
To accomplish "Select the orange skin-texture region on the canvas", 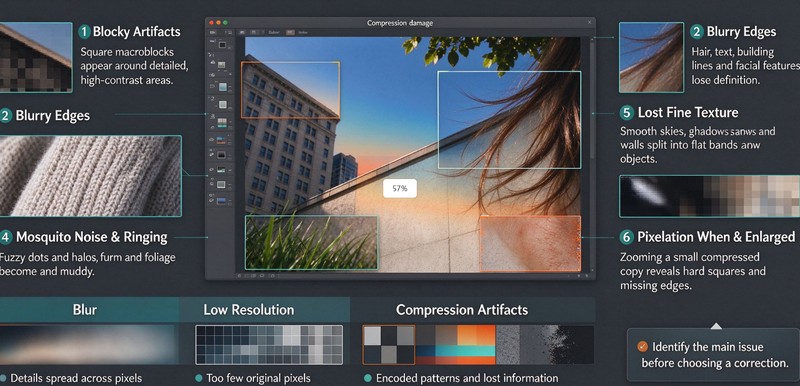I will tap(530, 243).
